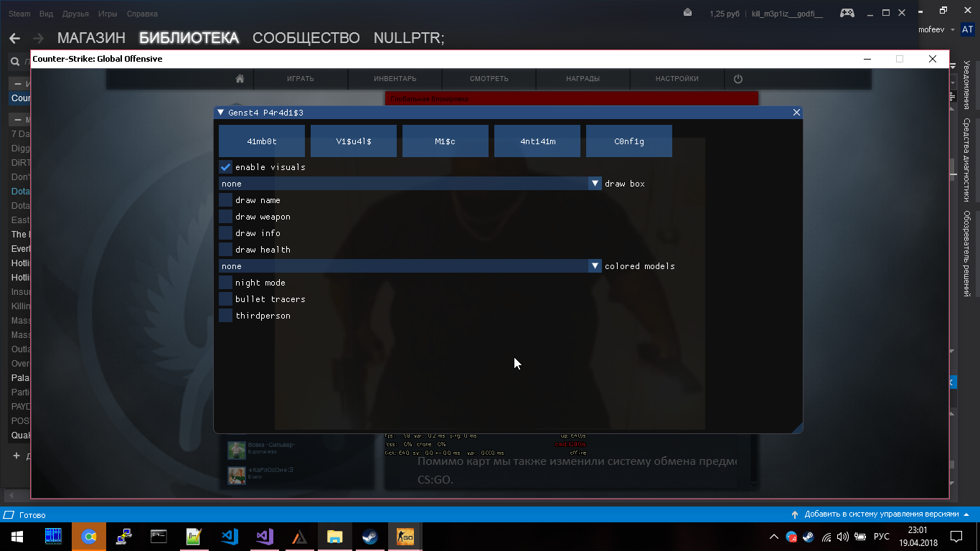This screenshot has width=980, height=551.
Task: Open the M1$c tab
Action: (446, 141)
